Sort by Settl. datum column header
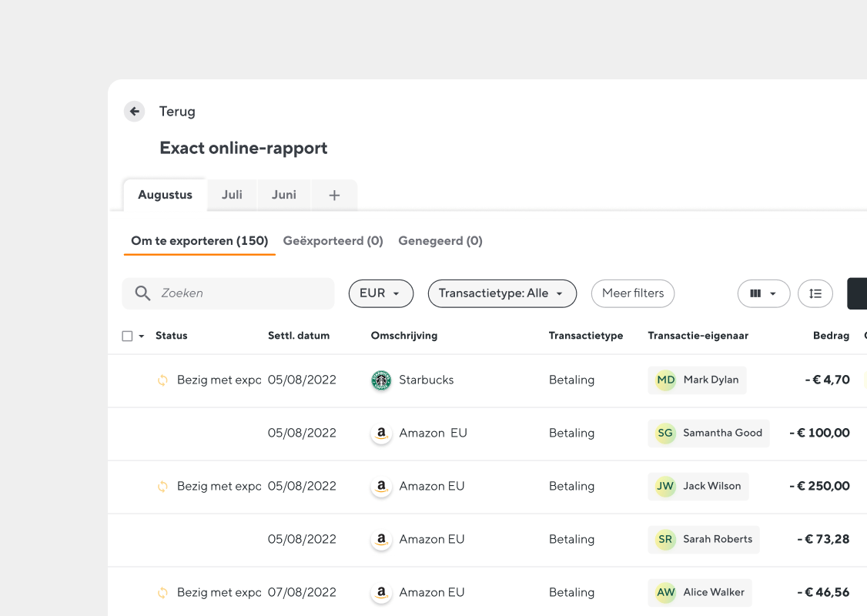 [299, 336]
